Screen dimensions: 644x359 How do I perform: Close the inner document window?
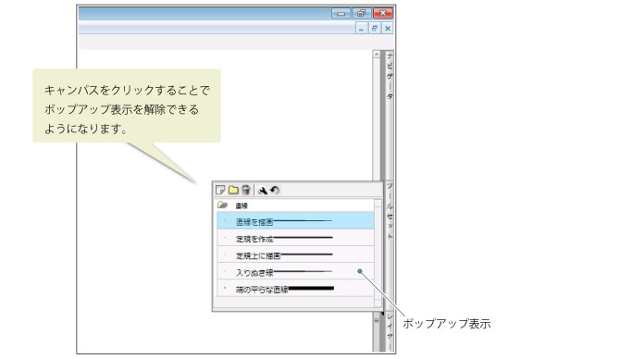pyautogui.click(x=388, y=29)
